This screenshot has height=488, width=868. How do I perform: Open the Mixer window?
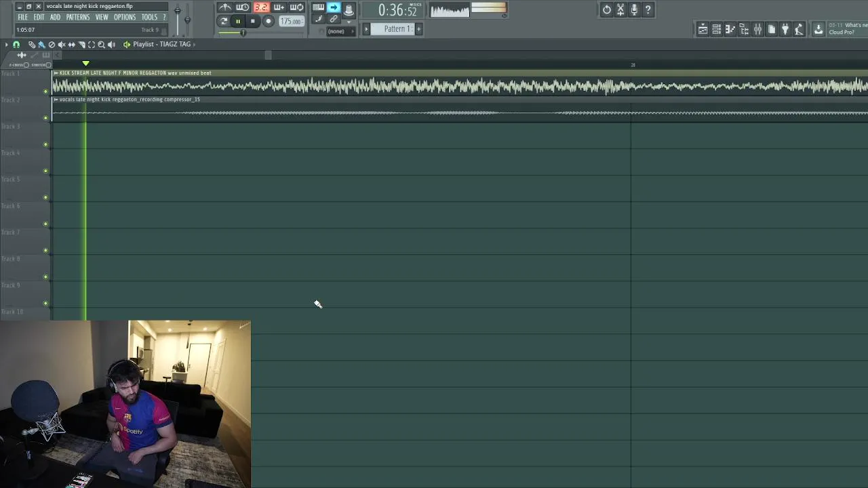click(x=757, y=29)
